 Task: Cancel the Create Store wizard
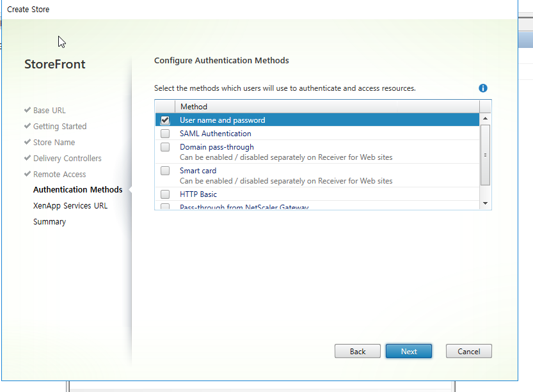tap(469, 351)
